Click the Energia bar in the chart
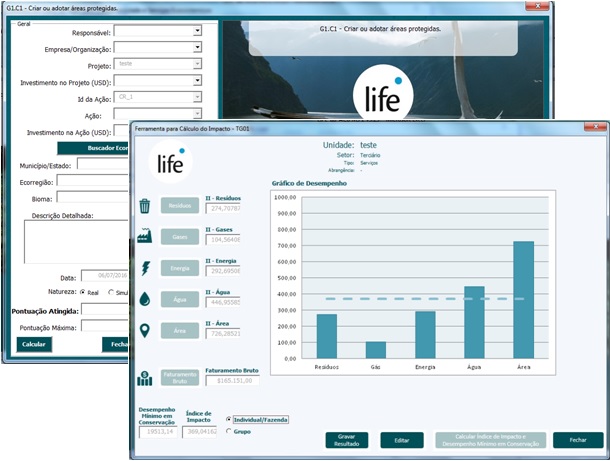 tap(425, 335)
